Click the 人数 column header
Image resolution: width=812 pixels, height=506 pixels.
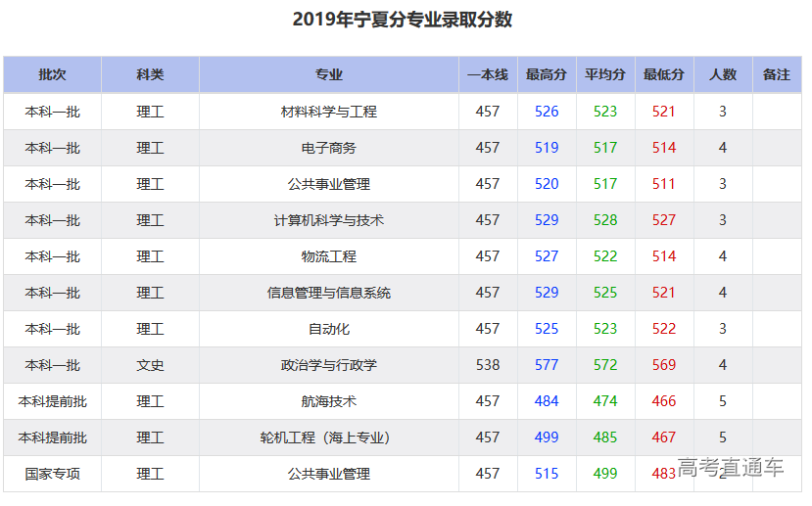[723, 74]
